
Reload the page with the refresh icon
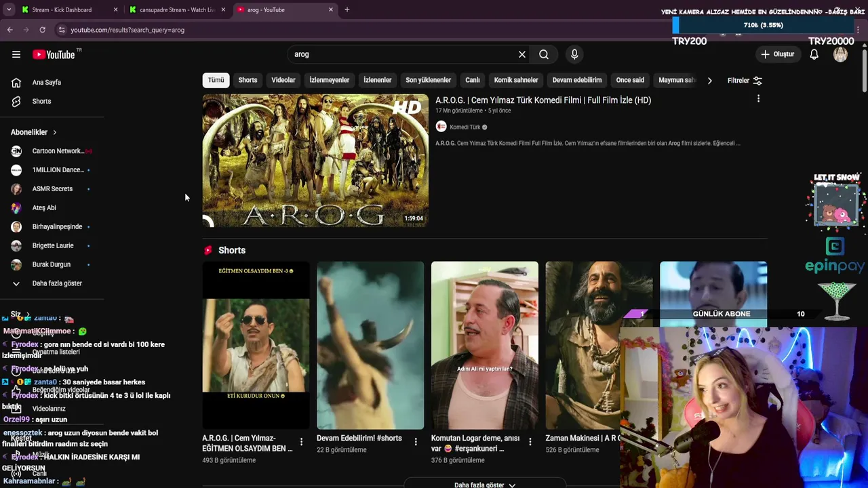(42, 30)
